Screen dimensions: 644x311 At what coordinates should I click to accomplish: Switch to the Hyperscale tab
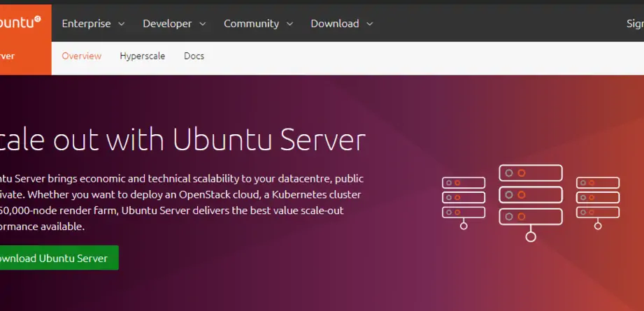(143, 56)
